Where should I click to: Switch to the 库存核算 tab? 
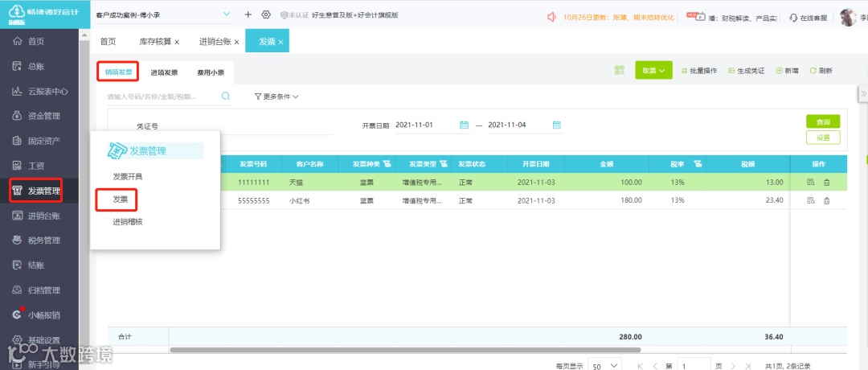[x=154, y=42]
